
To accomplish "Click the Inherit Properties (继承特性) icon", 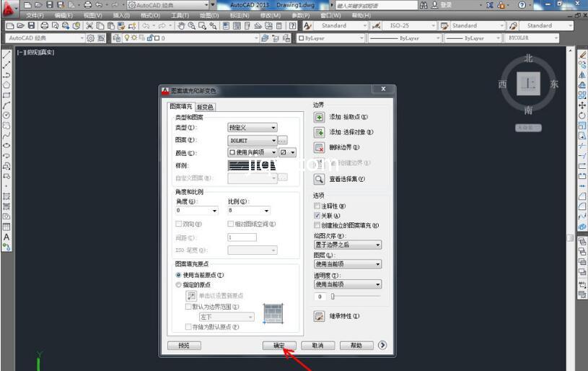I will (319, 316).
